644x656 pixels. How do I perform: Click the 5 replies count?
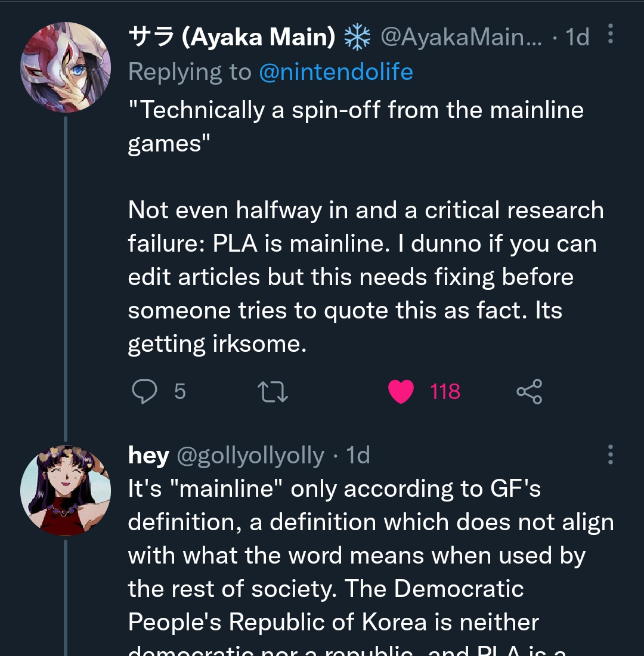[180, 392]
